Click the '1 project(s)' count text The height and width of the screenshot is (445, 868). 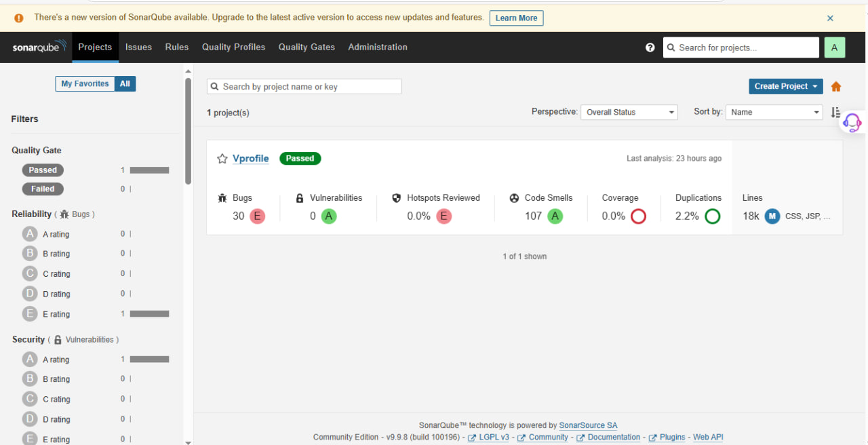(x=228, y=113)
